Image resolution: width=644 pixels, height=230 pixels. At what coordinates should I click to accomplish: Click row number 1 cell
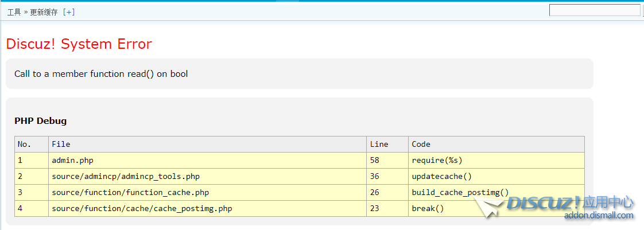click(x=32, y=160)
